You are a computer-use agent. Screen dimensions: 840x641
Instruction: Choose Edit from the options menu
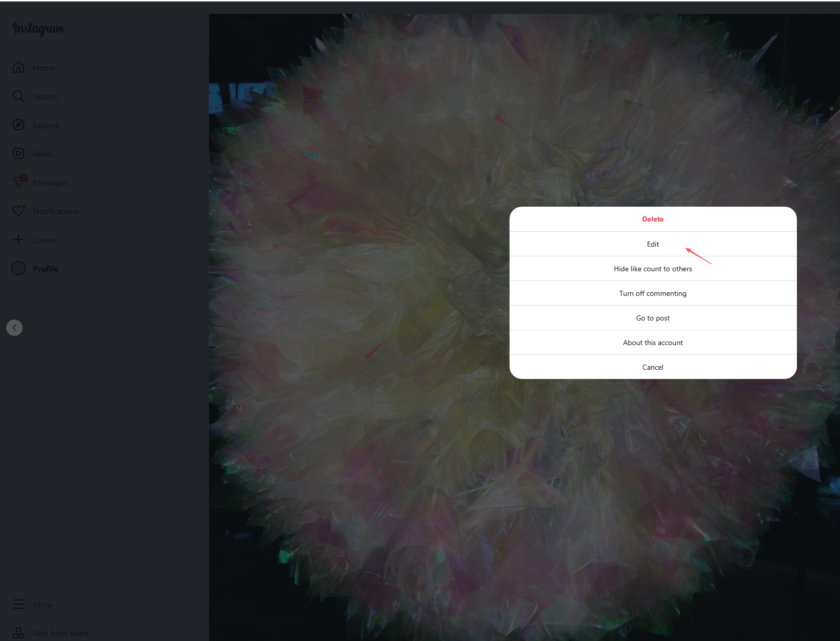pyautogui.click(x=653, y=244)
